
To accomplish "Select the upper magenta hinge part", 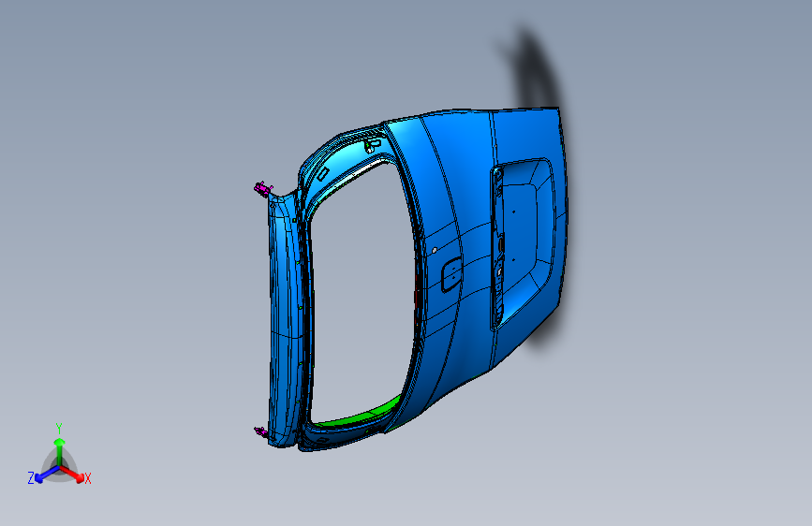I will (263, 188).
